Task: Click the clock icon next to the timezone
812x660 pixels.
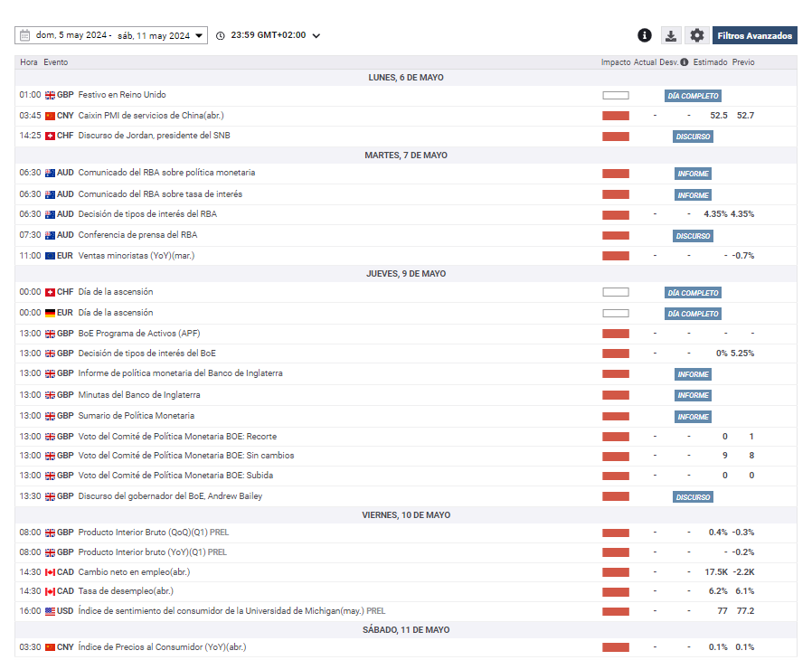Action: [221, 36]
